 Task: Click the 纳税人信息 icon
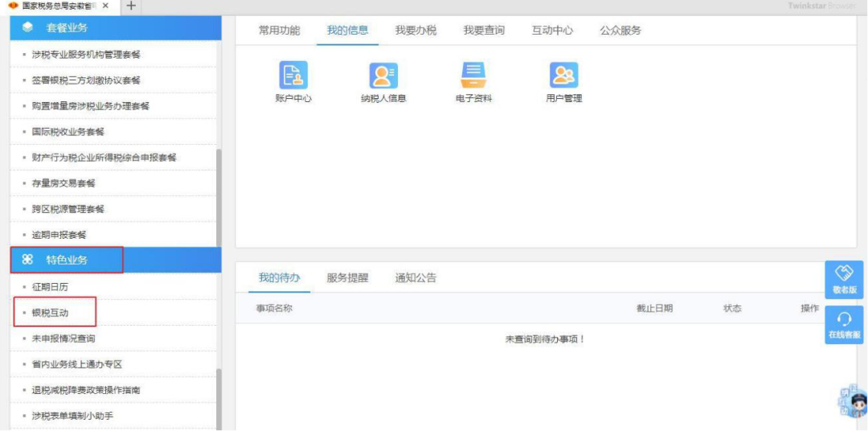383,76
